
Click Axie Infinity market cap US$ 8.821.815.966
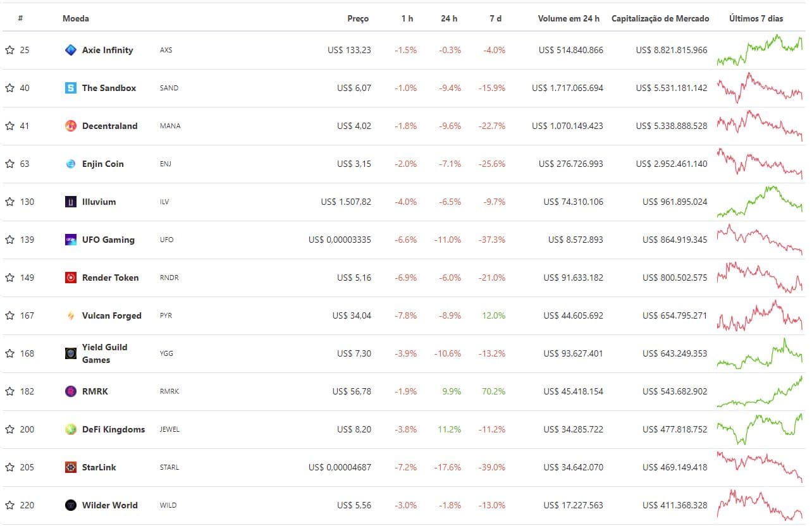[x=672, y=50]
